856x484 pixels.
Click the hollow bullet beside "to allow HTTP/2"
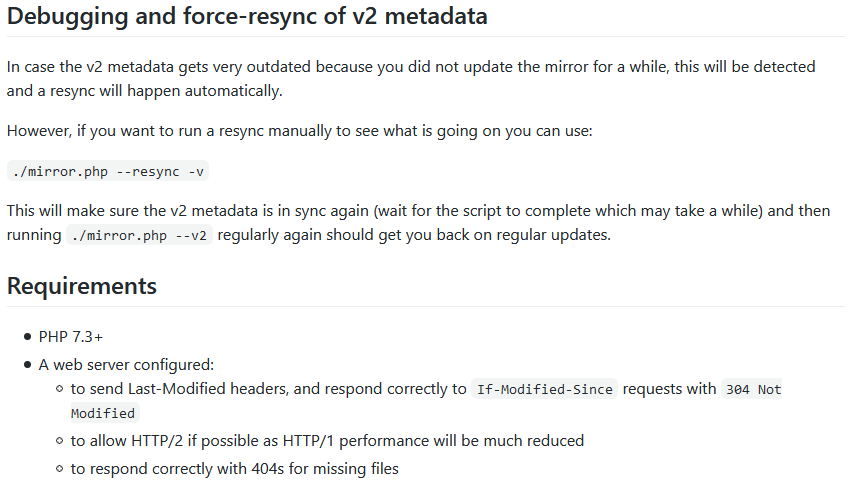coord(59,440)
